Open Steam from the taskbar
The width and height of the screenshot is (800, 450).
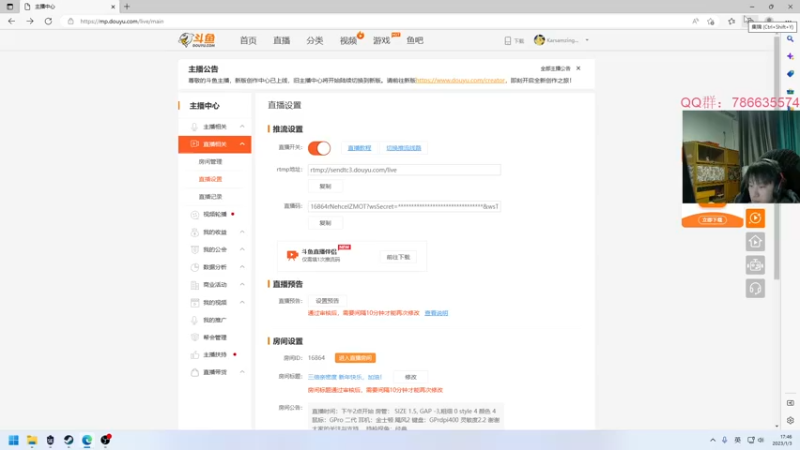(68, 440)
